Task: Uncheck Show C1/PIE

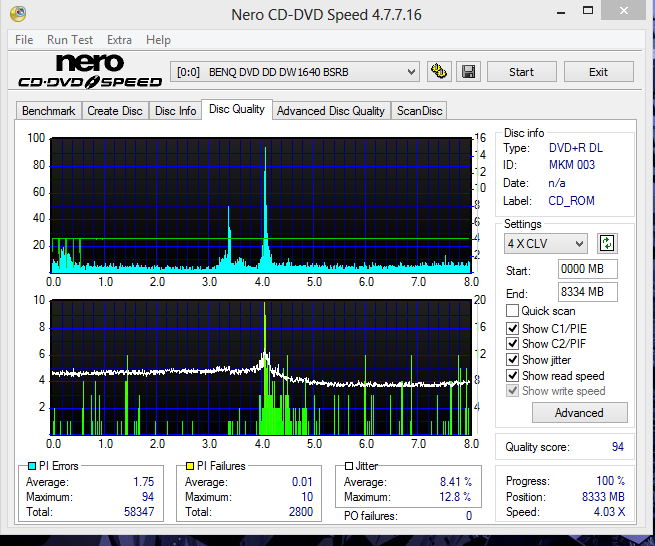Action: tap(513, 328)
